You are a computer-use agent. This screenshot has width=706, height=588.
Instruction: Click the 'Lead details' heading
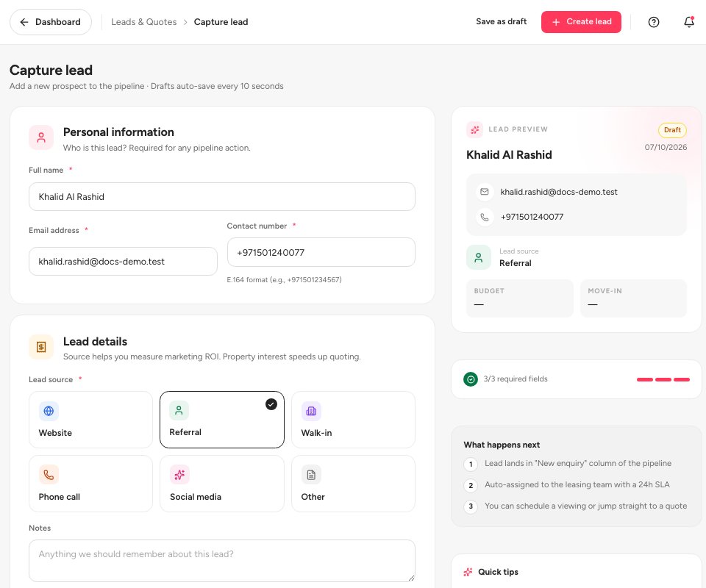point(95,342)
